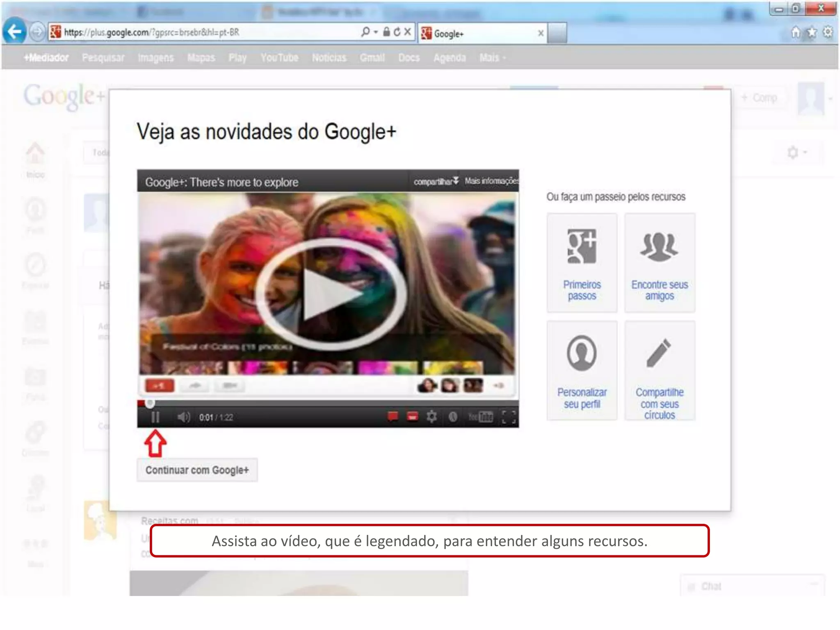The image size is (840, 630).
Task: Open Agenda in Google bar
Action: [x=450, y=58]
